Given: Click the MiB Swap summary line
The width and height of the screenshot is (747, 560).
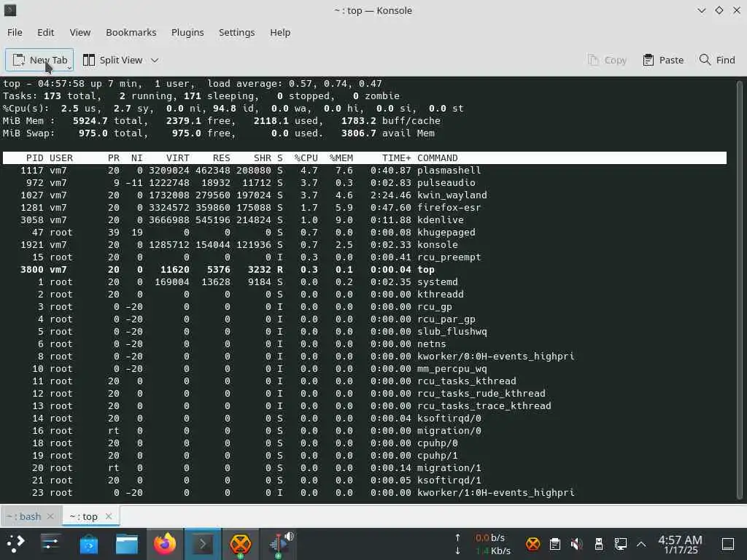Looking at the screenshot, I should [219, 133].
